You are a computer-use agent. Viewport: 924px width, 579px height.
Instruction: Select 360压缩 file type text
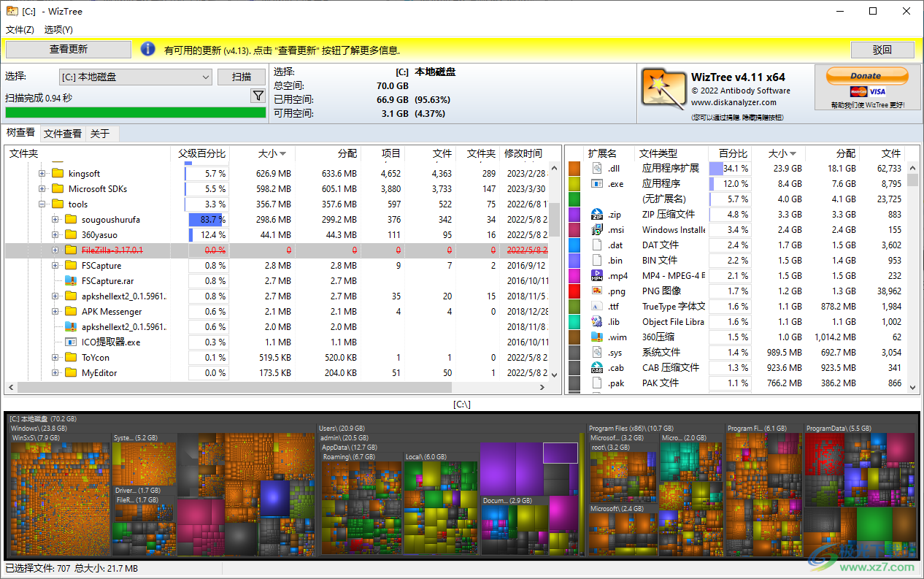[658, 337]
